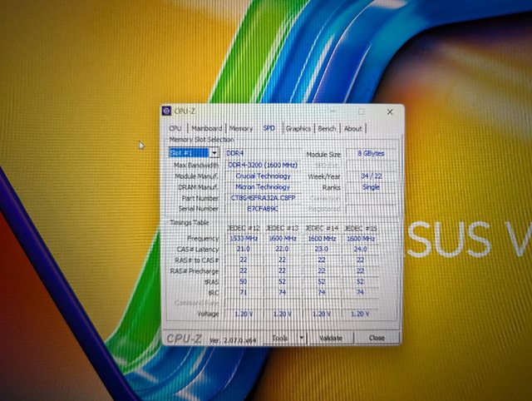Viewport: 532px width, 401px height.
Task: Select the SPD tab
Action: click(268, 128)
